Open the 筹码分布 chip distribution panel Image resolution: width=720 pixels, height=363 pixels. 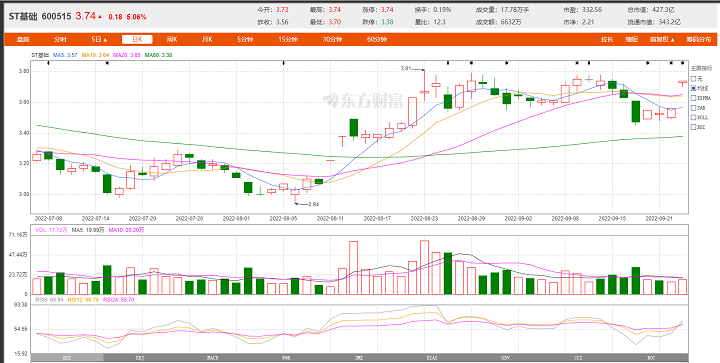(x=699, y=39)
